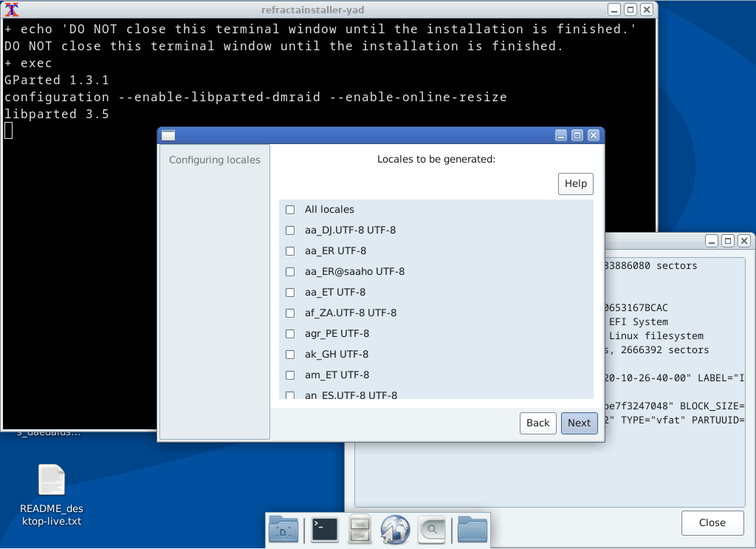Screen dimensions: 756x549
Task: Click Close in the disk info window
Action: tap(712, 522)
